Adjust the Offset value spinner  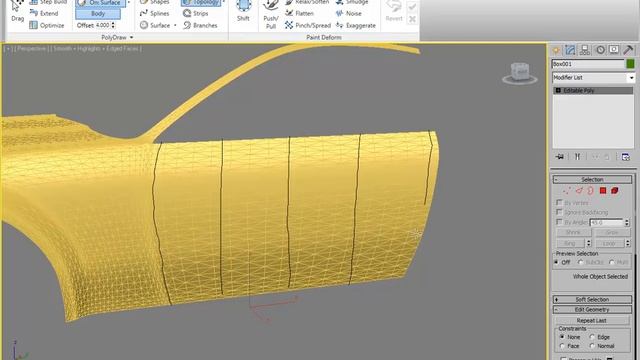coord(113,25)
